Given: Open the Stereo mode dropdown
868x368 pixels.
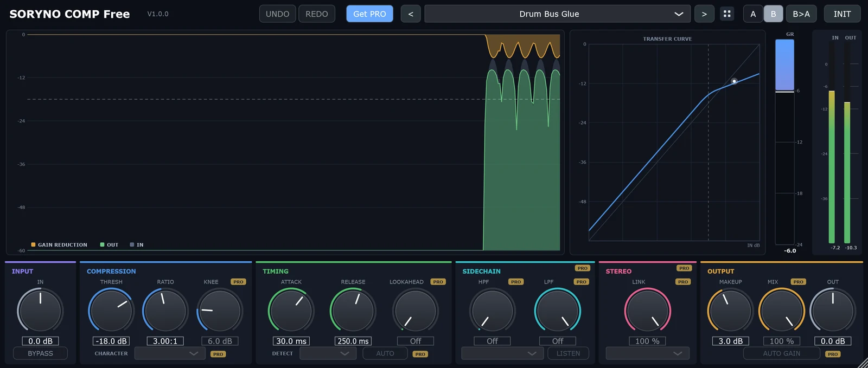Looking at the screenshot, I should pyautogui.click(x=647, y=353).
